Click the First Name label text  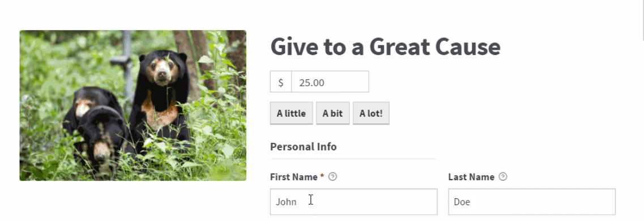(293, 177)
